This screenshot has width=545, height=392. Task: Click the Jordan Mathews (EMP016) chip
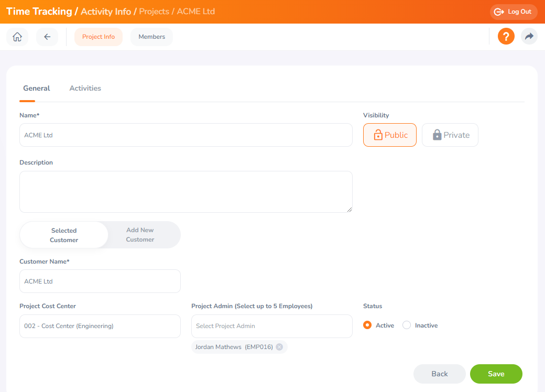[239, 347]
